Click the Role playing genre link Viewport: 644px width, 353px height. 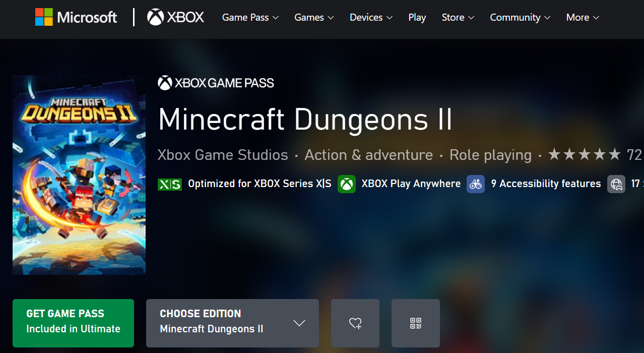[490, 155]
